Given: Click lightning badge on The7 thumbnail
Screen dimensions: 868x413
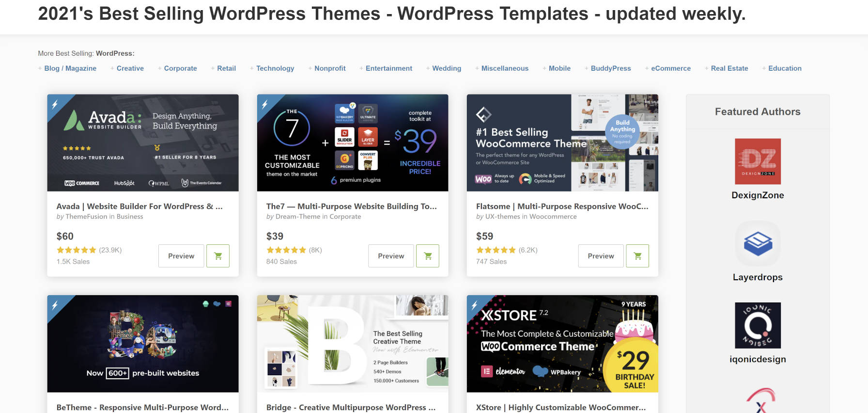Looking at the screenshot, I should pyautogui.click(x=264, y=104).
